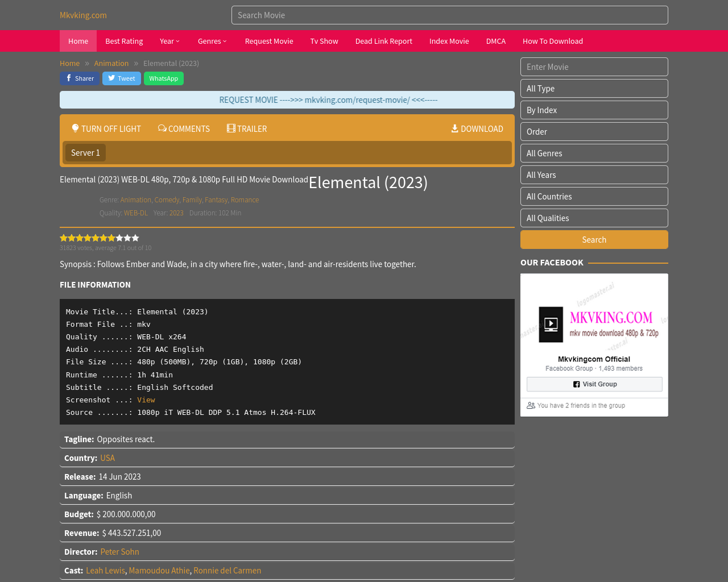The height and width of the screenshot is (582, 728).
Task: Open Index Movie menu item
Action: point(449,41)
